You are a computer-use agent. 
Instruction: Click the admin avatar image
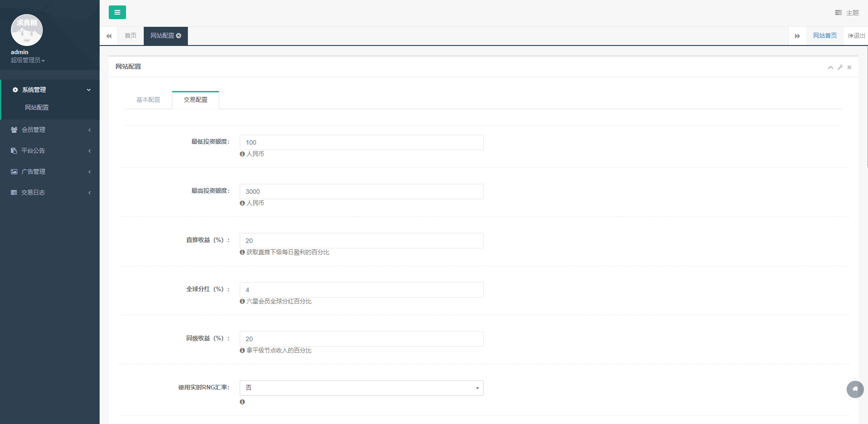(x=27, y=30)
